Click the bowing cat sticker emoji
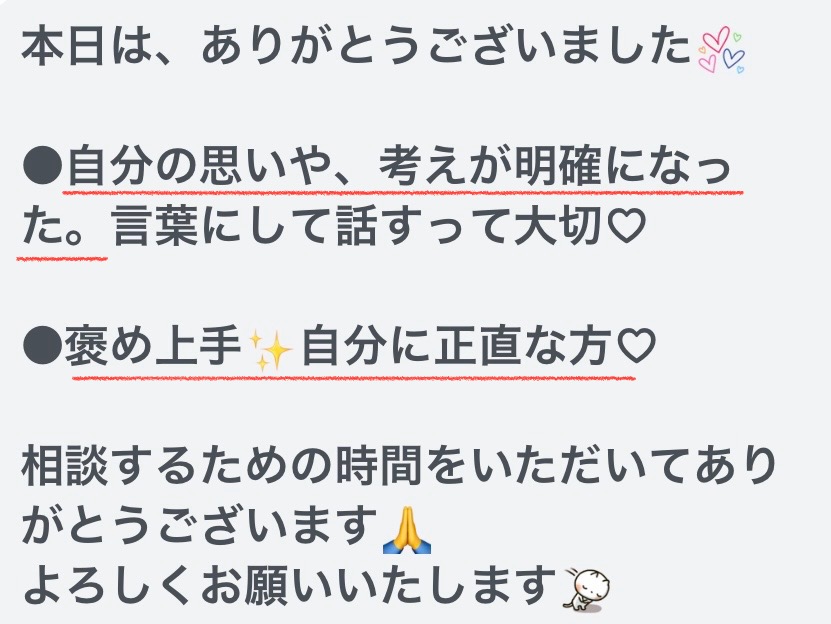 pyautogui.click(x=585, y=588)
